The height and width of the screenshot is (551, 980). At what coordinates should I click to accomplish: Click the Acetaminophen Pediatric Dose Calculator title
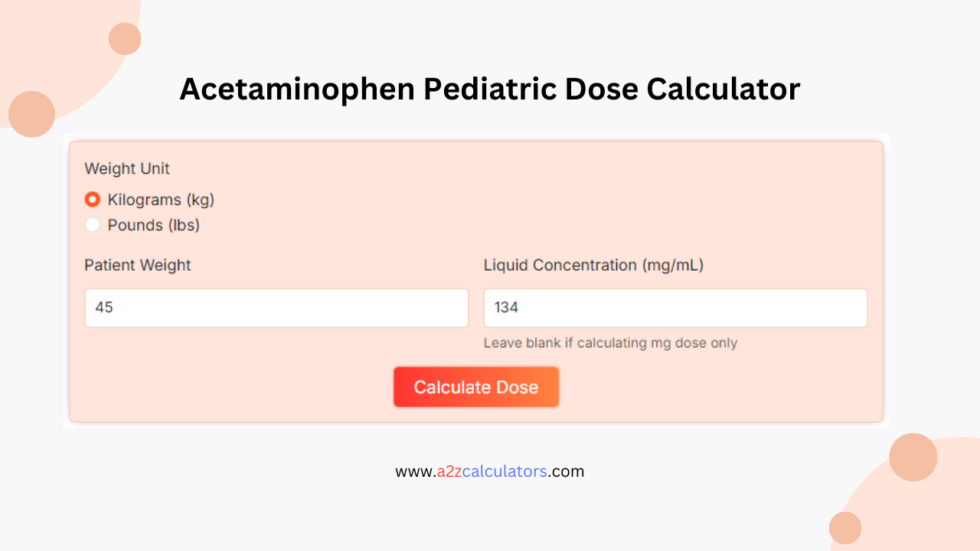489,89
